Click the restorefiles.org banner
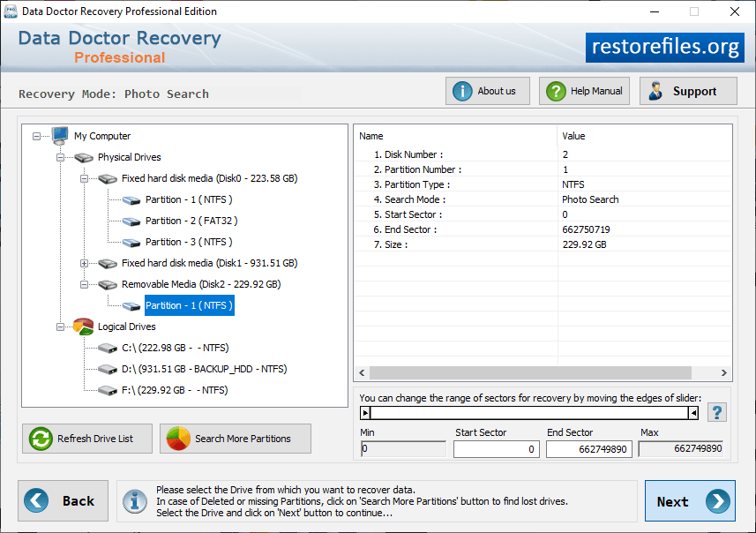 (x=665, y=48)
